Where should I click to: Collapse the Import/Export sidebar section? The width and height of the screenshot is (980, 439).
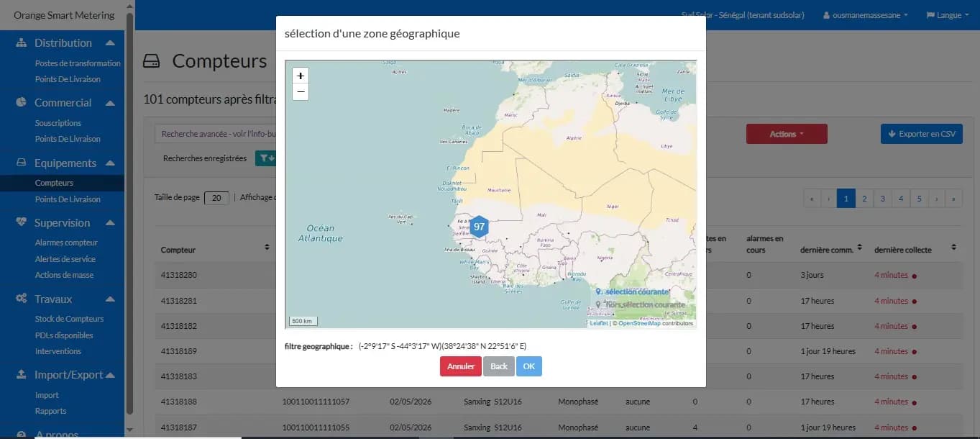click(x=110, y=375)
